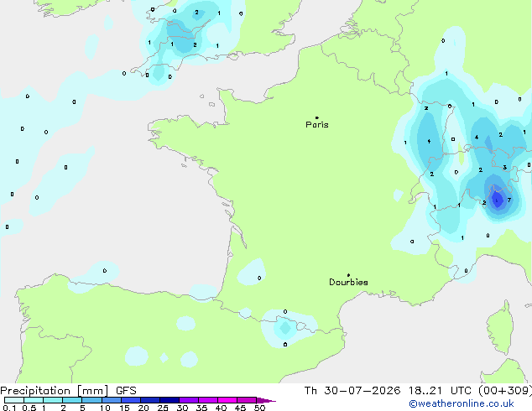
Task: Click the 30–35 mm purple legend swatch
Action: coord(189,400)
